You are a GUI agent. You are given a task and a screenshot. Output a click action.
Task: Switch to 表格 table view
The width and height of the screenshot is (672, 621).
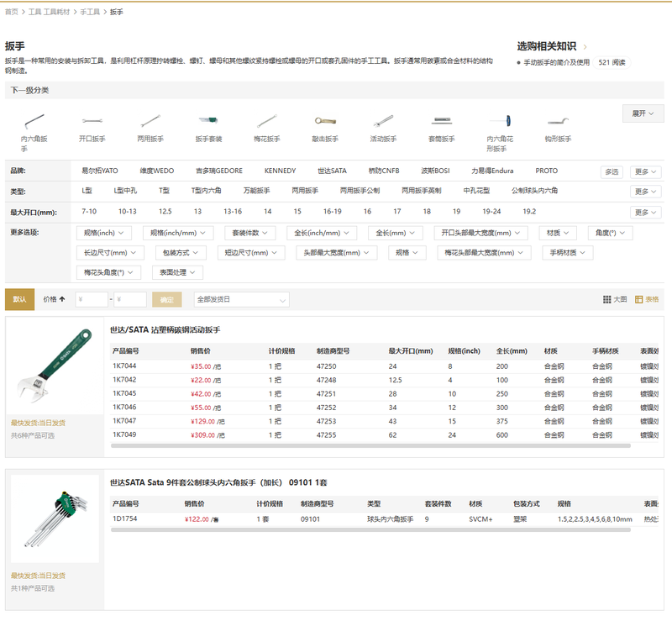tap(647, 299)
